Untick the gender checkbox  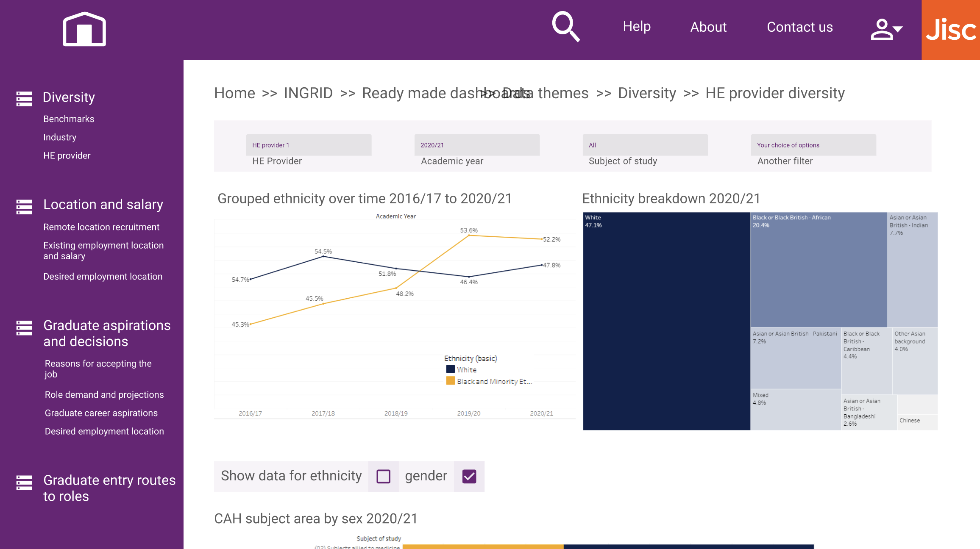click(469, 476)
